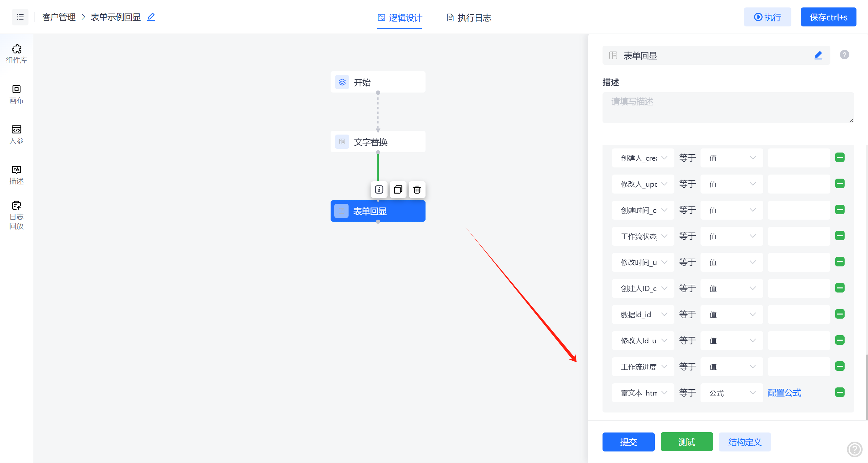Screen dimensions: 868x463
Task: Copy the 表单回显 node using duplicate icon
Action: click(398, 190)
